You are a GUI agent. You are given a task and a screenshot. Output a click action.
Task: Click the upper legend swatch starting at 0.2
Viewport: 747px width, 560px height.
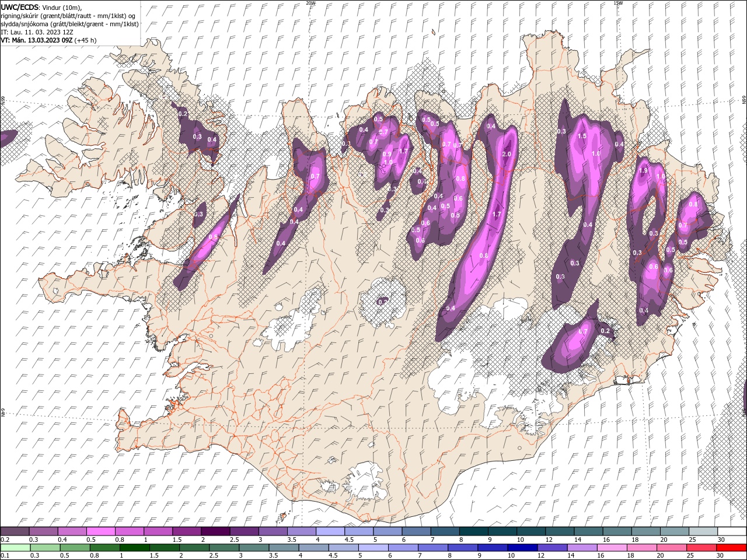tap(15, 531)
